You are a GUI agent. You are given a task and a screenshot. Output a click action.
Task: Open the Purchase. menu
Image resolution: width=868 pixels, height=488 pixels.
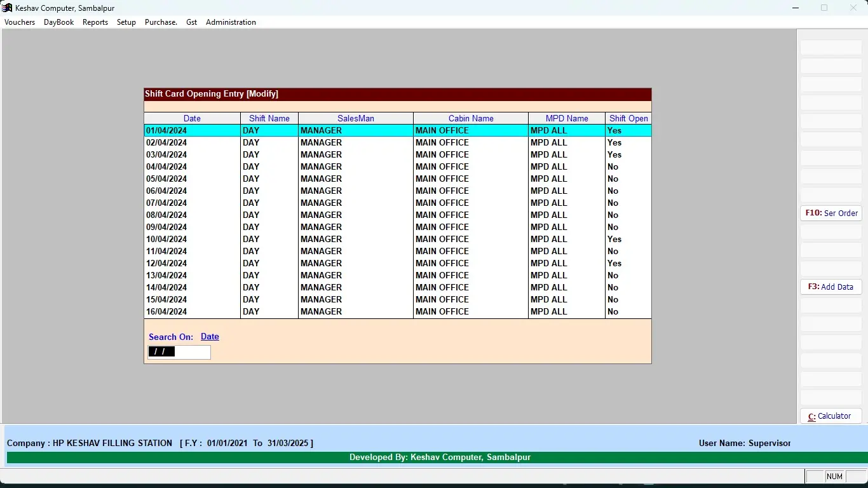pos(161,22)
